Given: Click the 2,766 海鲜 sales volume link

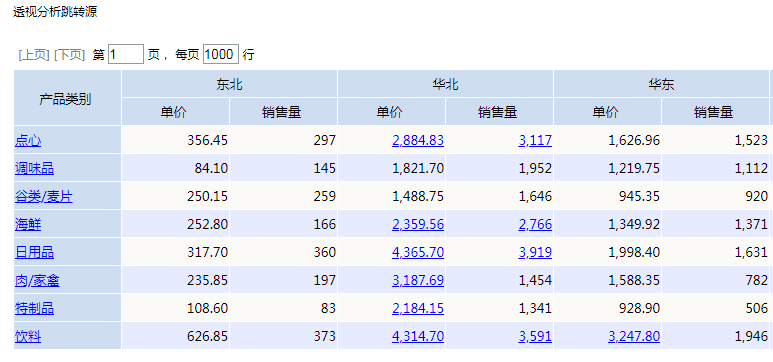Looking at the screenshot, I should pos(535,225).
